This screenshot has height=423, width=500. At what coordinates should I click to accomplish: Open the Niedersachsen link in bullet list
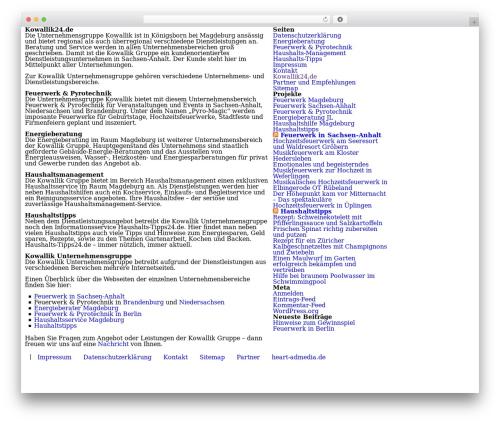pos(202,302)
